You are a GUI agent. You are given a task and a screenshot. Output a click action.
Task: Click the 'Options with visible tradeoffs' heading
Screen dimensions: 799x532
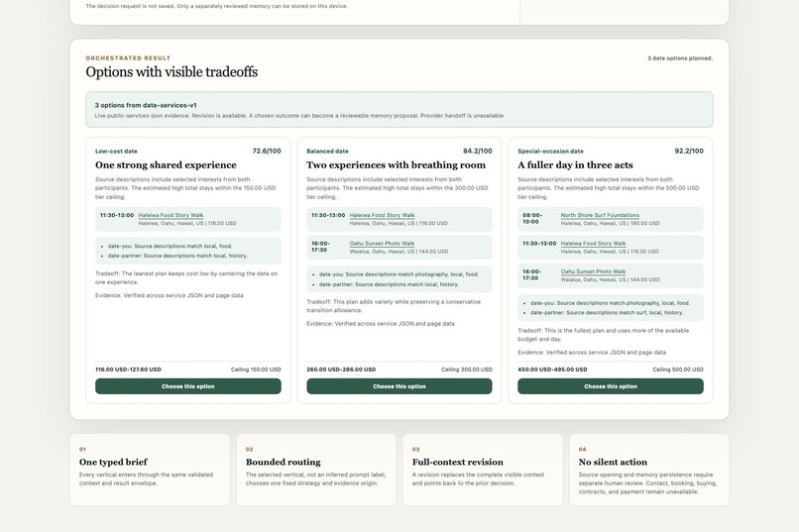(x=171, y=71)
